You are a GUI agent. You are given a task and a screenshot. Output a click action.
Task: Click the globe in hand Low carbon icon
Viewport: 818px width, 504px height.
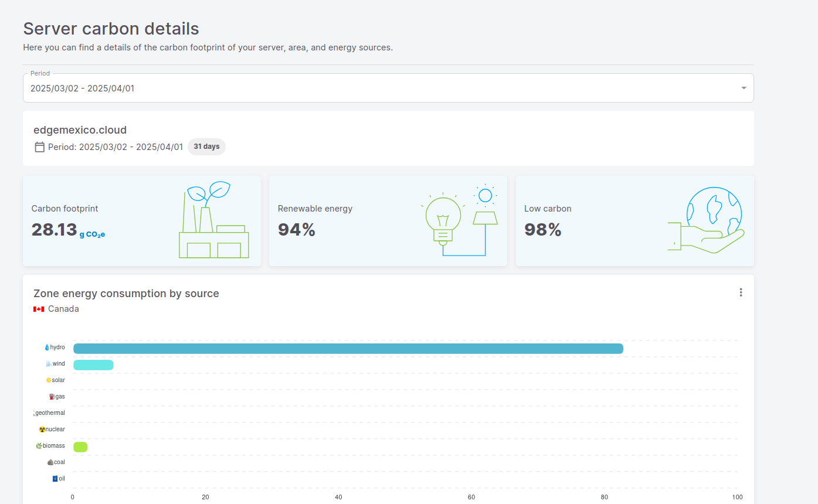pyautogui.click(x=706, y=220)
